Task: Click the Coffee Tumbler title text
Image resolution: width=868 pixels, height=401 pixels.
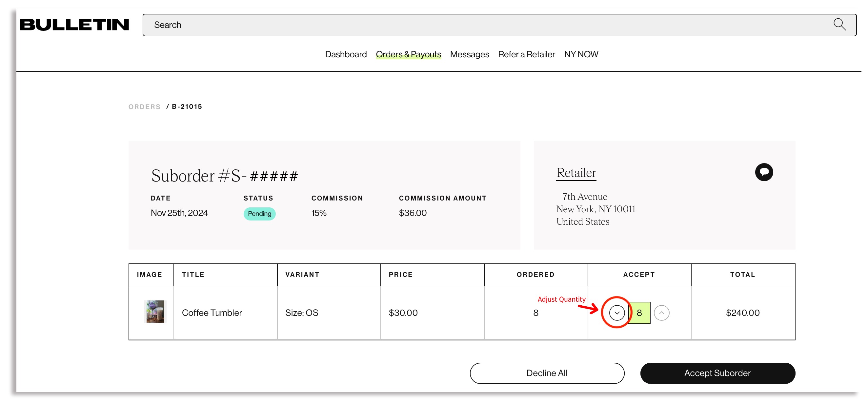Action: [212, 313]
